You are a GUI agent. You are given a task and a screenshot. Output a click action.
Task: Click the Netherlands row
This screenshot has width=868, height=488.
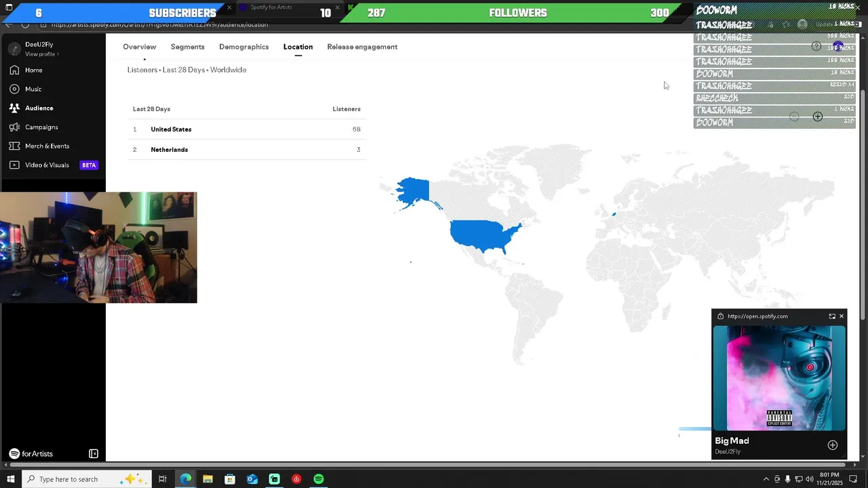click(x=247, y=150)
